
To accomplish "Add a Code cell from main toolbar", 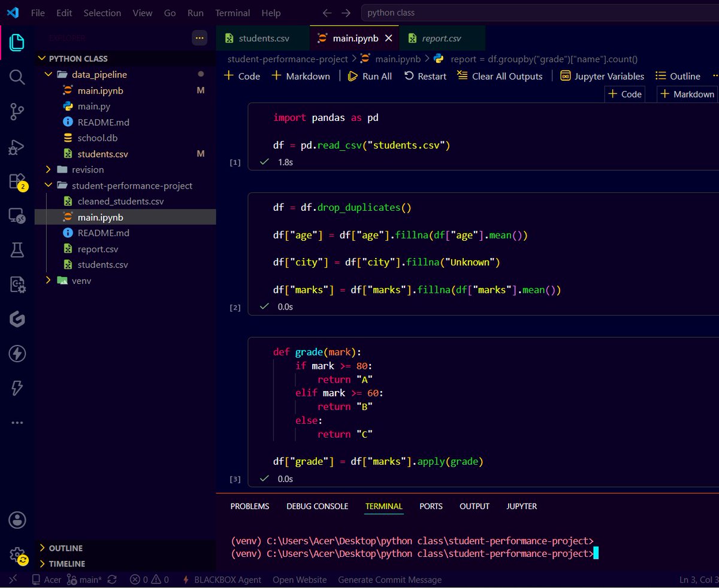I will 241,76.
